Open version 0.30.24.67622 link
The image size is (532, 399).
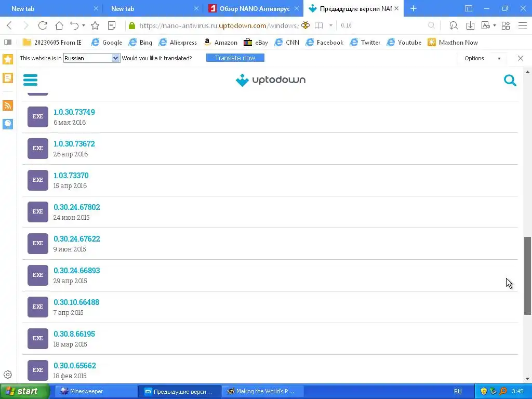coord(77,239)
